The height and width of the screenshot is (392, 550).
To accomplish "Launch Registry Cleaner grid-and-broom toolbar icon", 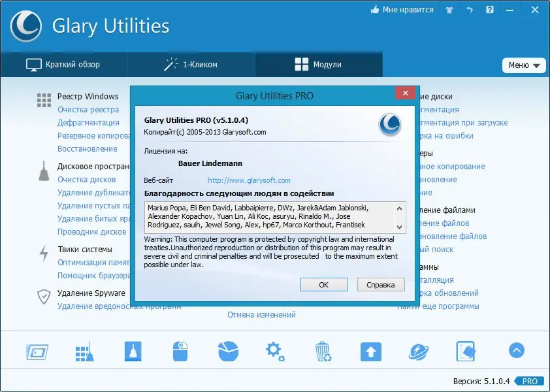I will pos(84,351).
